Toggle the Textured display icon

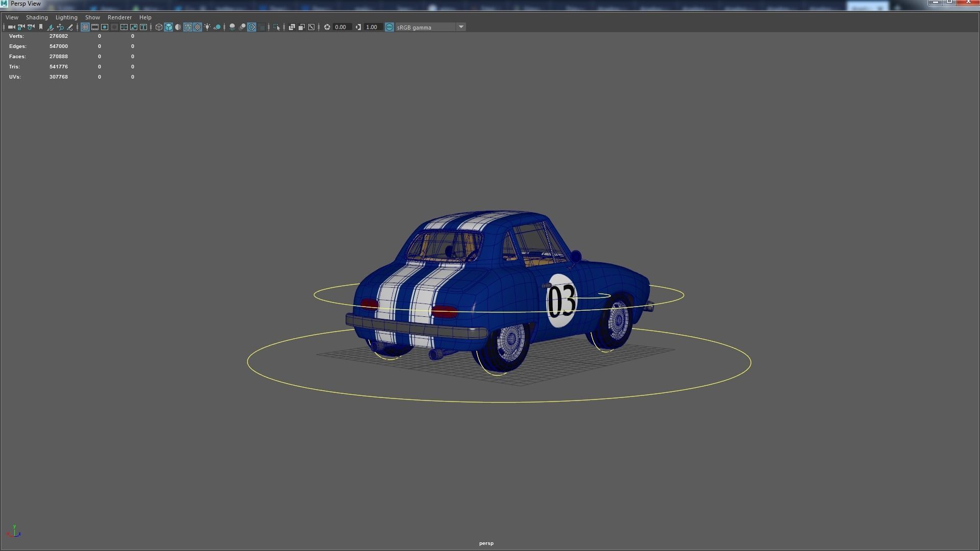click(198, 27)
